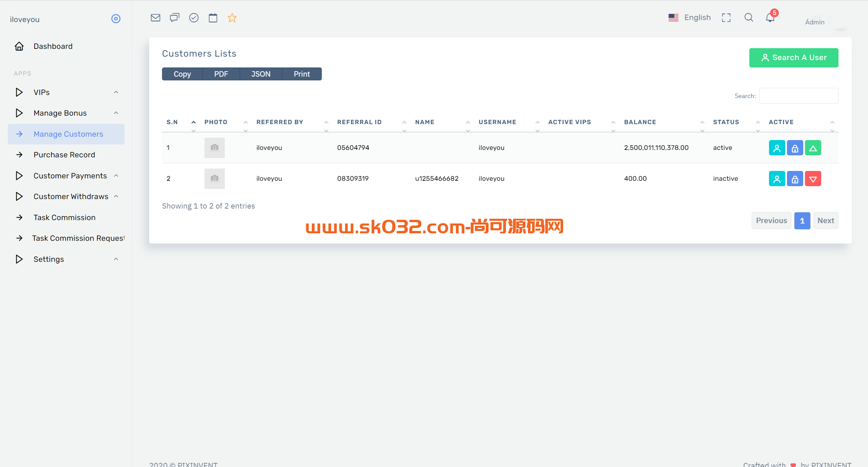Click the lock icon for referral 08309319

(x=795, y=179)
